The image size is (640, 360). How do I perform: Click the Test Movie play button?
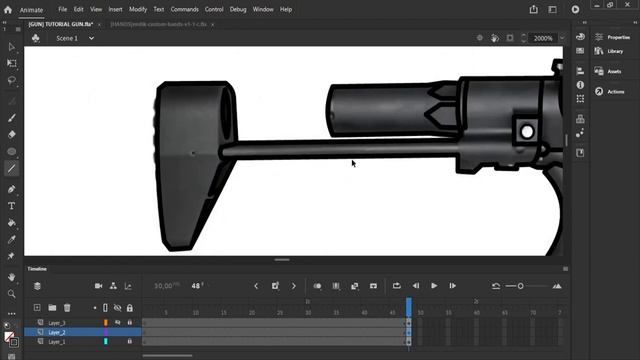tap(575, 9)
